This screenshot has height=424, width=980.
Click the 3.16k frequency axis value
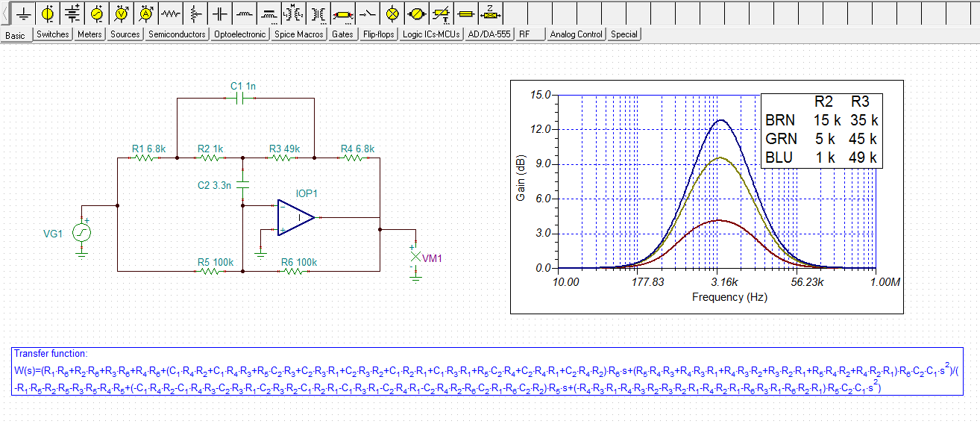pos(724,282)
